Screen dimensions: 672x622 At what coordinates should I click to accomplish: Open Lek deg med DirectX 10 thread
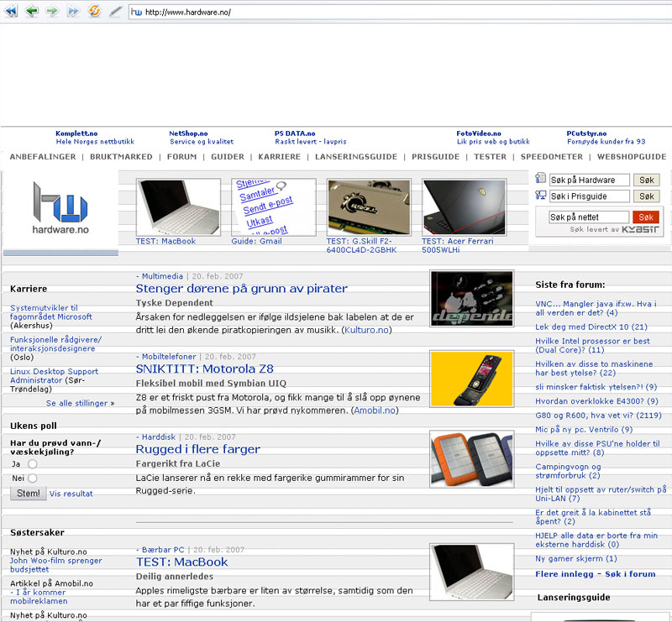tap(591, 327)
